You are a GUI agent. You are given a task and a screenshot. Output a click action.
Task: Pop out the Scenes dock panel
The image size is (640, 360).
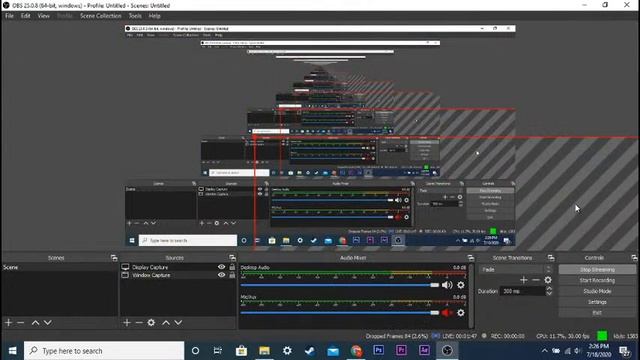[x=114, y=258]
